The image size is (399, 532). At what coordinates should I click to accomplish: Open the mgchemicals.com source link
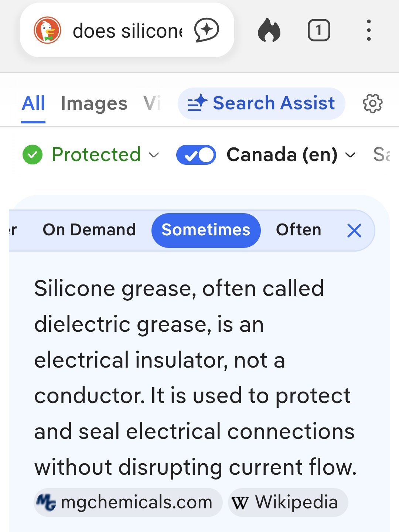[x=128, y=502]
